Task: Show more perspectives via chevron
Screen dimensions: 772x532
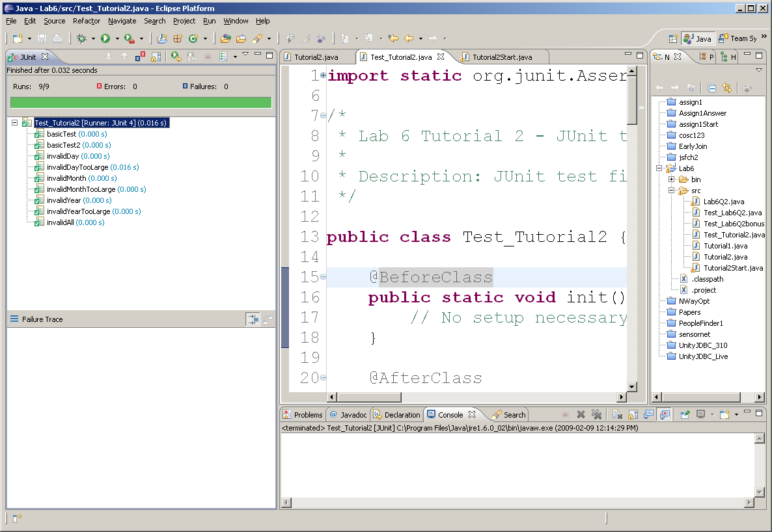Action: tap(764, 36)
